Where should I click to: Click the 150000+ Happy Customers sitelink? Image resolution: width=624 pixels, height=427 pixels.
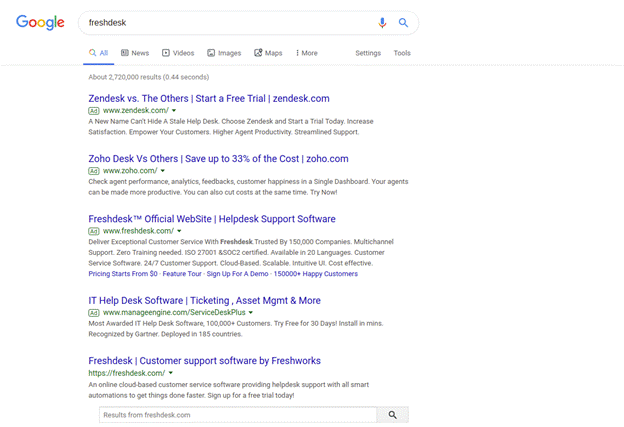pos(316,274)
